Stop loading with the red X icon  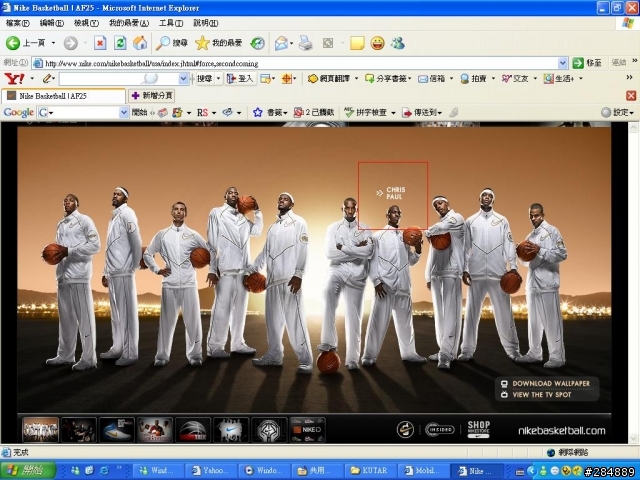click(100, 43)
